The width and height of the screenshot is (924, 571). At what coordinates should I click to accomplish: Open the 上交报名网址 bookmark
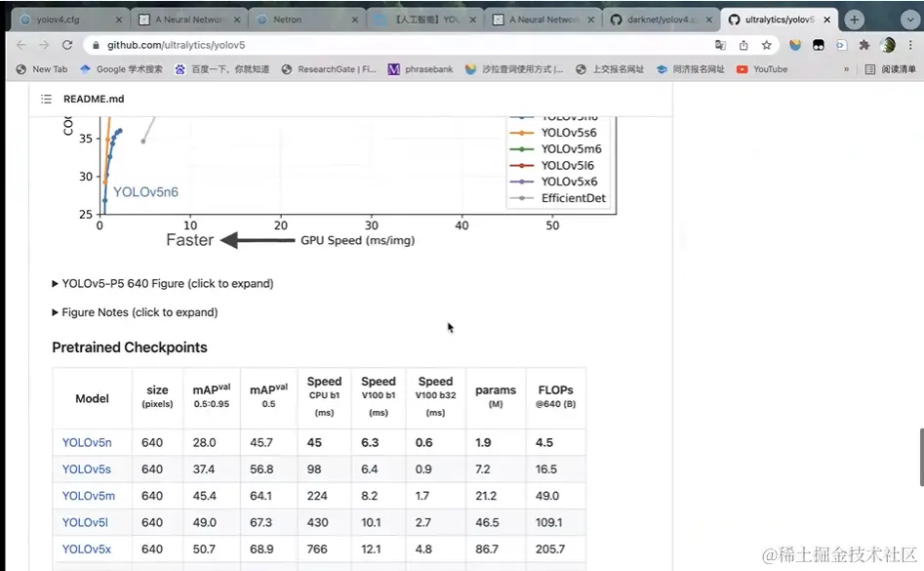click(x=609, y=69)
